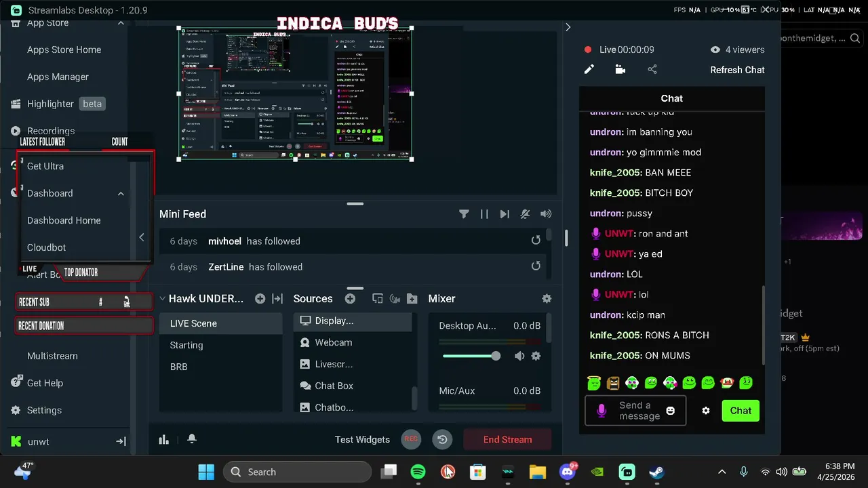This screenshot has height=488, width=868.
Task: Open Discord from the taskbar
Action: tap(568, 472)
